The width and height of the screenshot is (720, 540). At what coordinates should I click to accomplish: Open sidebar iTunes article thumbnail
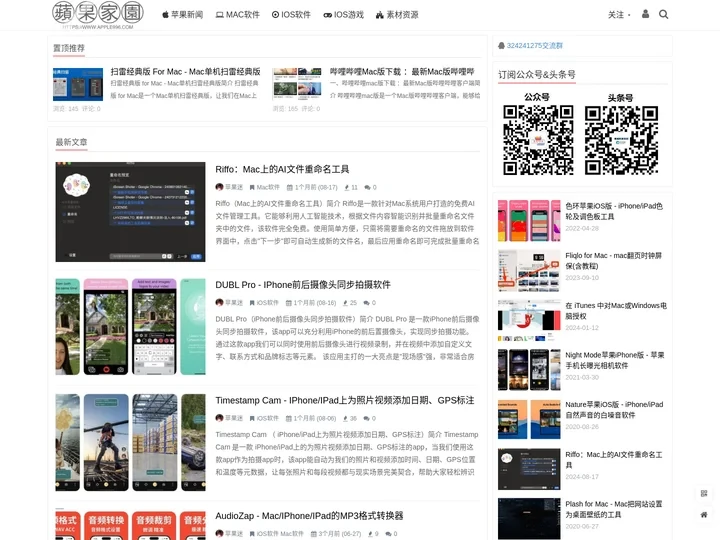(529, 320)
